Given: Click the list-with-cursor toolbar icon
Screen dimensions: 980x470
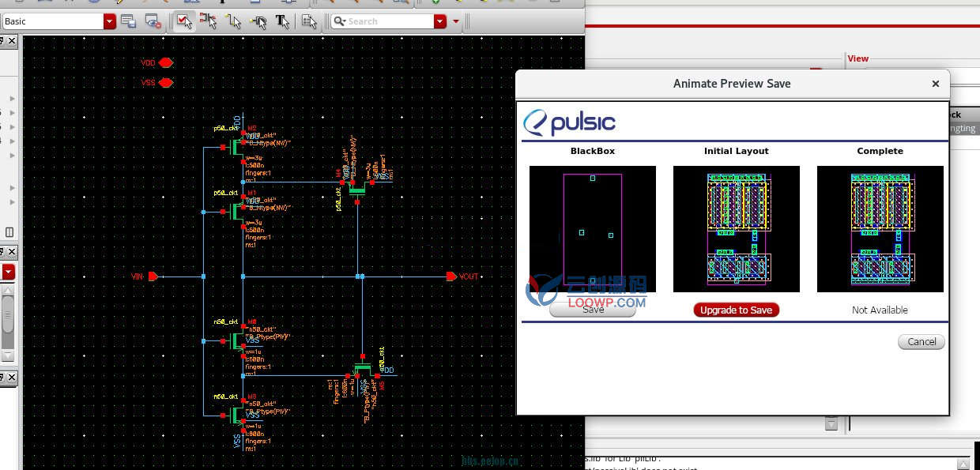Looking at the screenshot, I should coord(310,21).
